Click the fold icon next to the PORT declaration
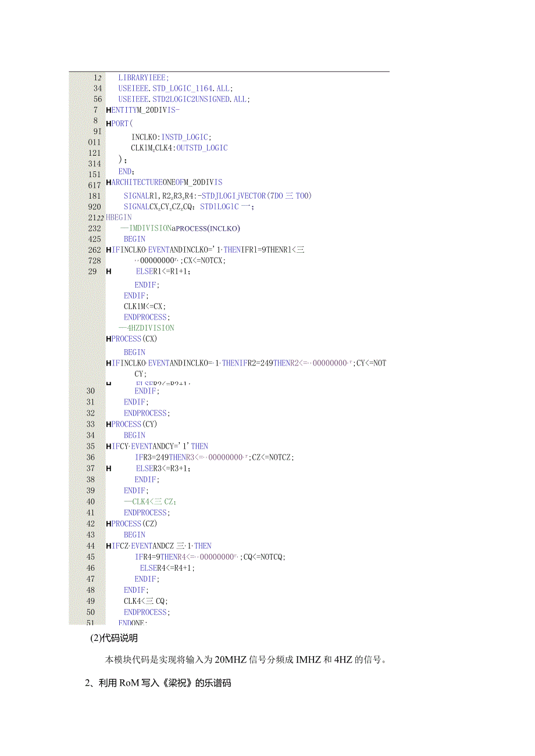 [107, 123]
